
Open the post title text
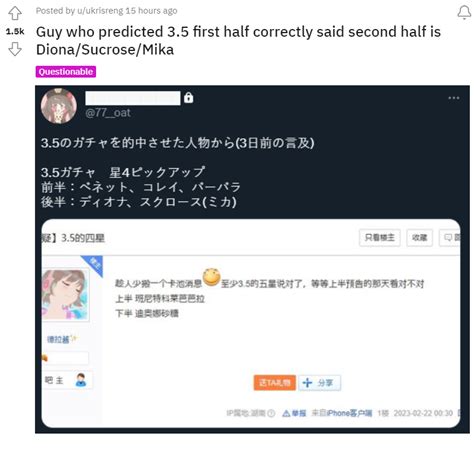click(x=238, y=41)
